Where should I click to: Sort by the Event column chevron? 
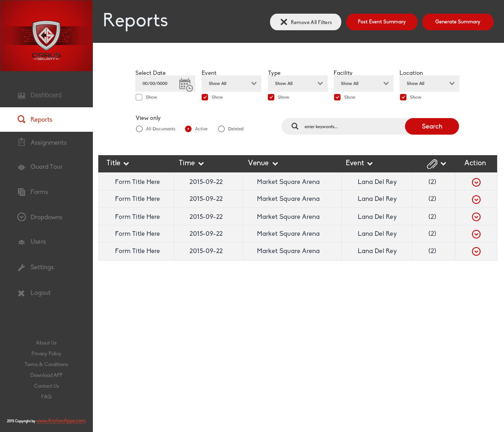point(370,164)
